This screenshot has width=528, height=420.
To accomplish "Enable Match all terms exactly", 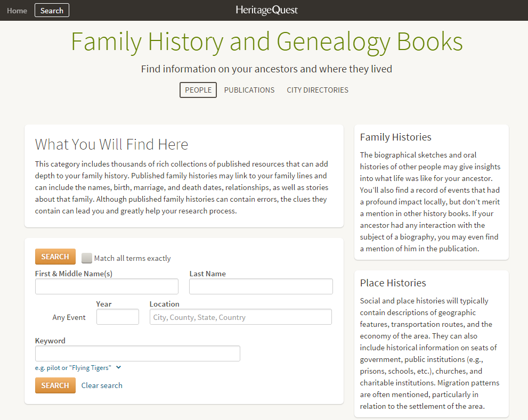I will 87,258.
